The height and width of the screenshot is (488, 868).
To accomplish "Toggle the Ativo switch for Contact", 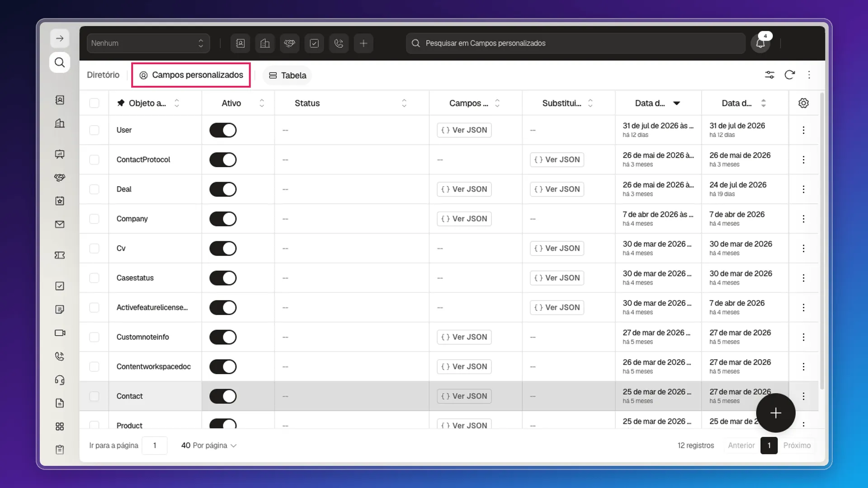I will 223,396.
